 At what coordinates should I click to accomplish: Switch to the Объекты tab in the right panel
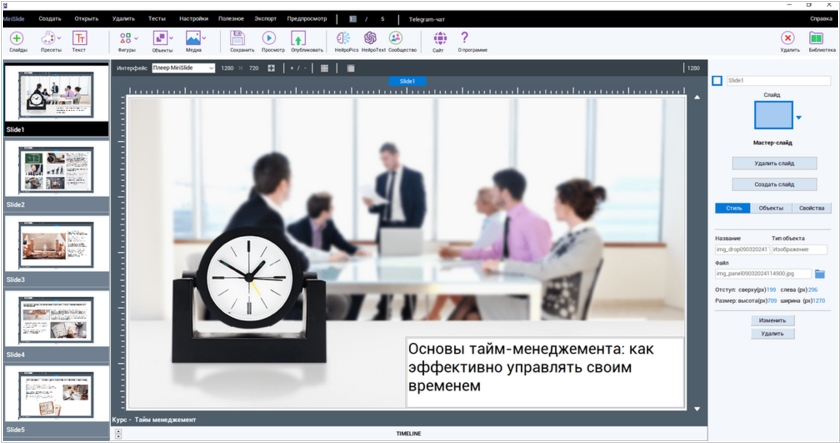[771, 208]
